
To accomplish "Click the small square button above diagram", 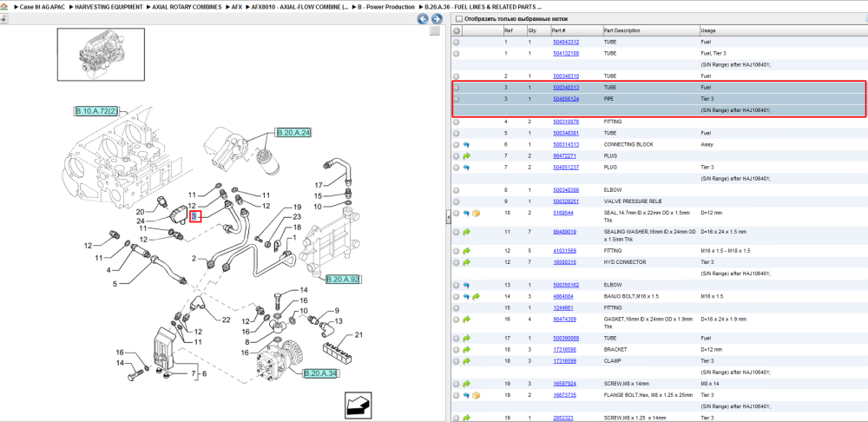I will 435,31.
